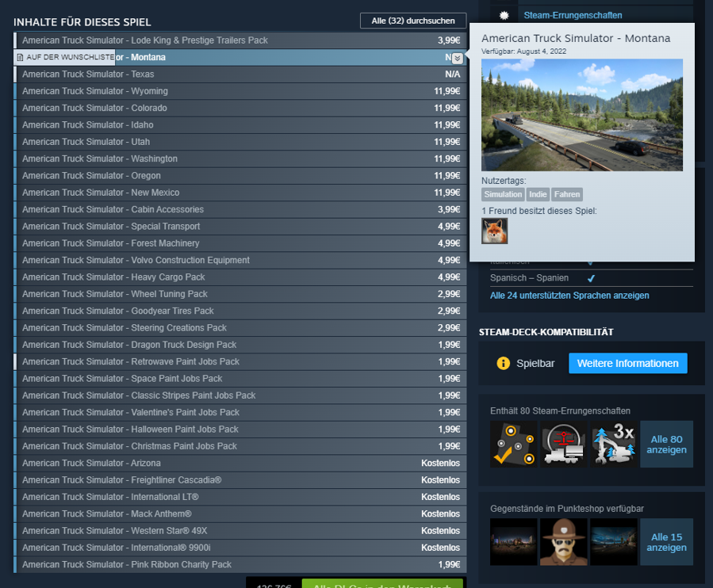
Task: Click the Simulation user tag
Action: [x=503, y=194]
